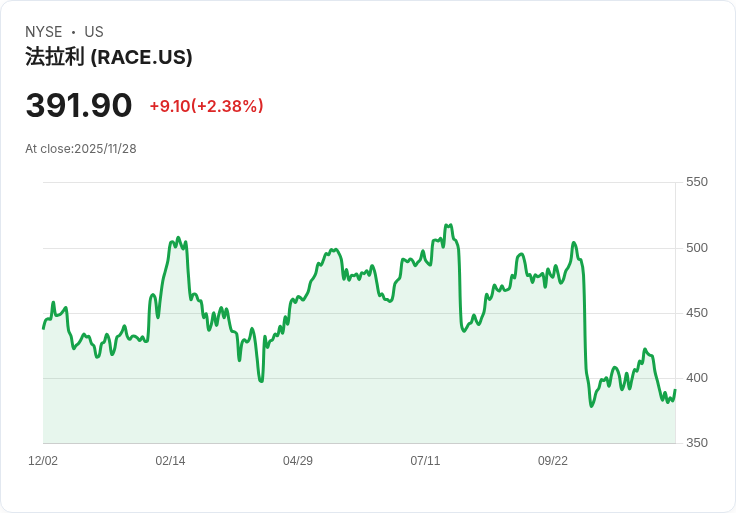Viewport: 736px width, 513px height.
Task: Click the 法拉利 (RACE.US) stock title
Action: [109, 57]
